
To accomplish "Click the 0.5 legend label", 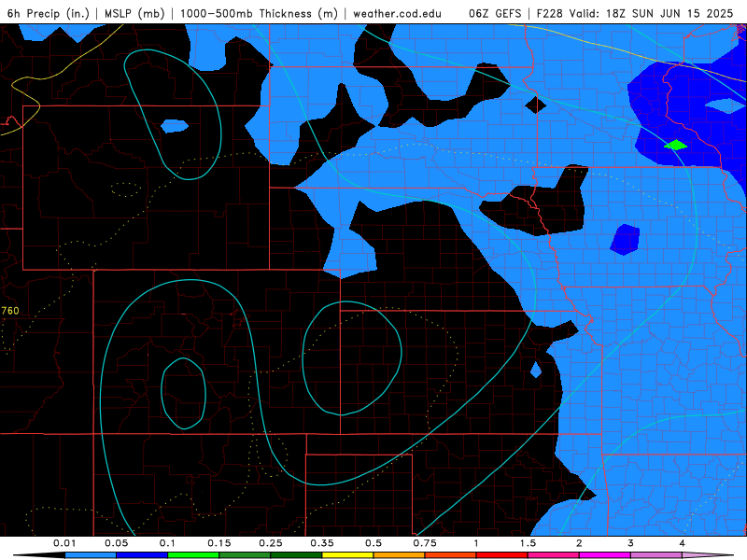I will (x=373, y=543).
